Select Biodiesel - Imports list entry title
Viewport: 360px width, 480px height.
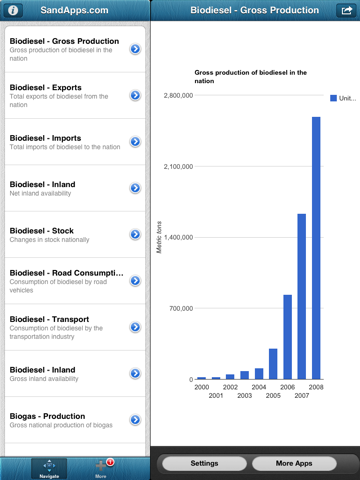[x=45, y=138]
